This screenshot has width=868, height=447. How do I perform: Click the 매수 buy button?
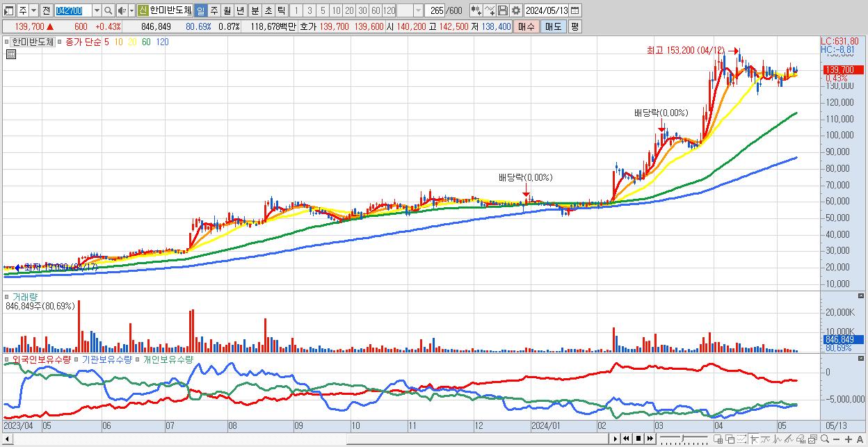point(527,26)
